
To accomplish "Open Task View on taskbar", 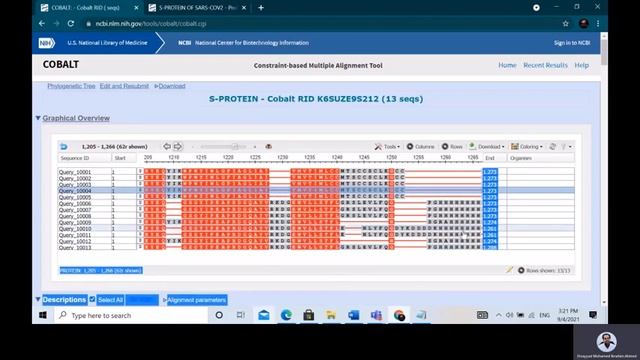I will (x=241, y=315).
